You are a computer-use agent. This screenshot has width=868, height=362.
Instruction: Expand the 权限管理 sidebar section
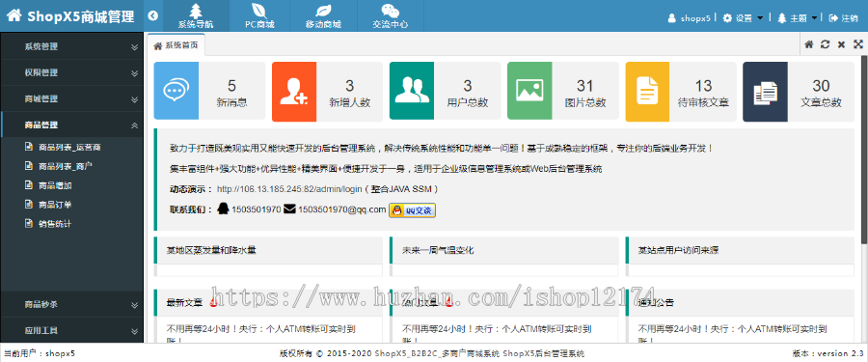point(72,72)
